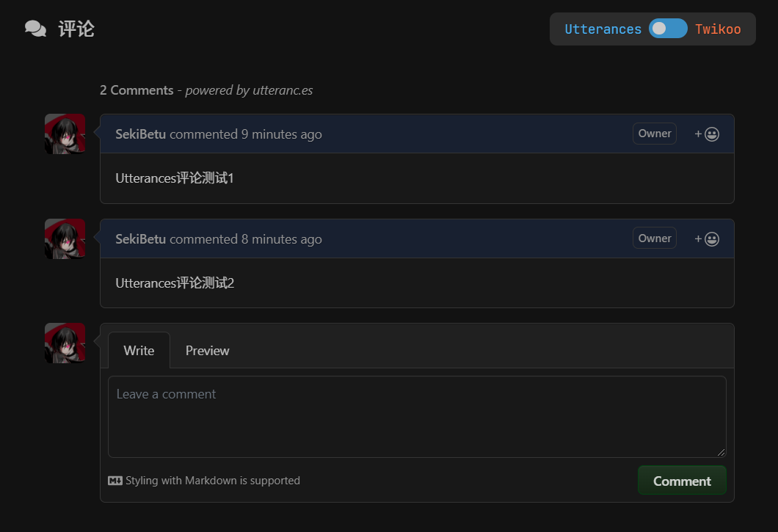The width and height of the screenshot is (778, 532).
Task: Click the Leave a comment input area
Action: 416,415
